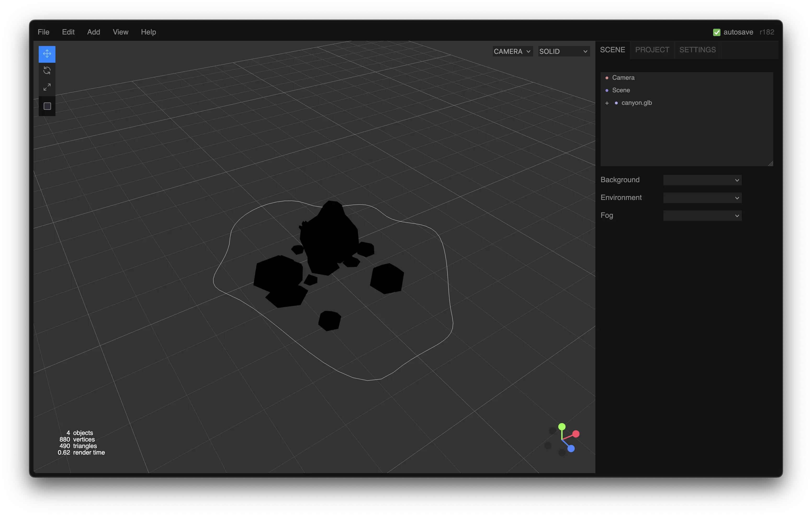This screenshot has height=516, width=812.
Task: Click the blue Z axis gizmo handle
Action: pos(571,449)
